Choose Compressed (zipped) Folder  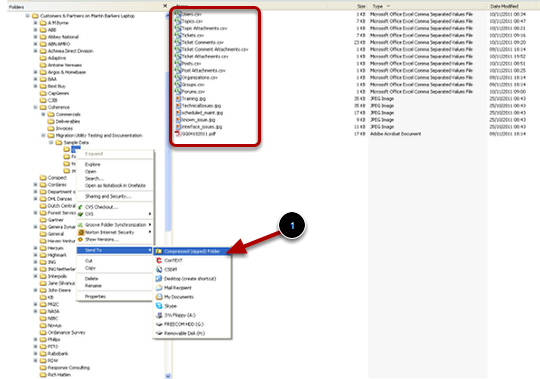tap(192, 251)
